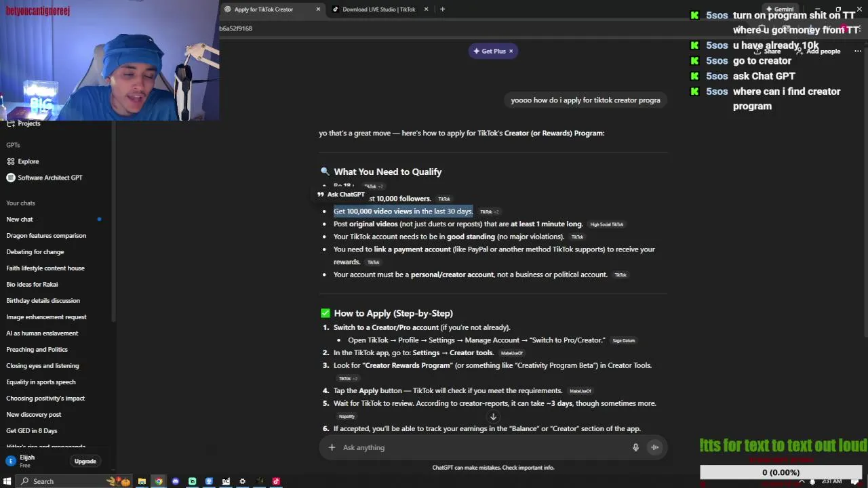The width and height of the screenshot is (868, 488).
Task: Dismiss the Get Plus banner
Action: tap(511, 51)
